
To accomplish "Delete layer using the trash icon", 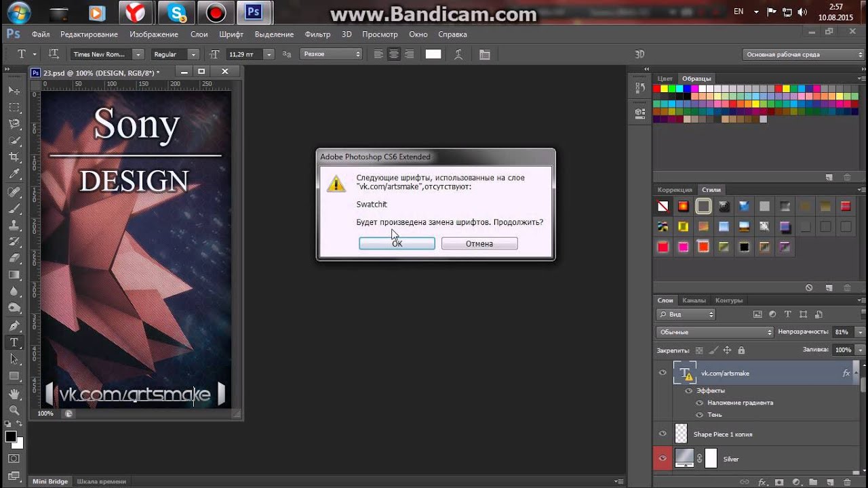I will pos(848,482).
